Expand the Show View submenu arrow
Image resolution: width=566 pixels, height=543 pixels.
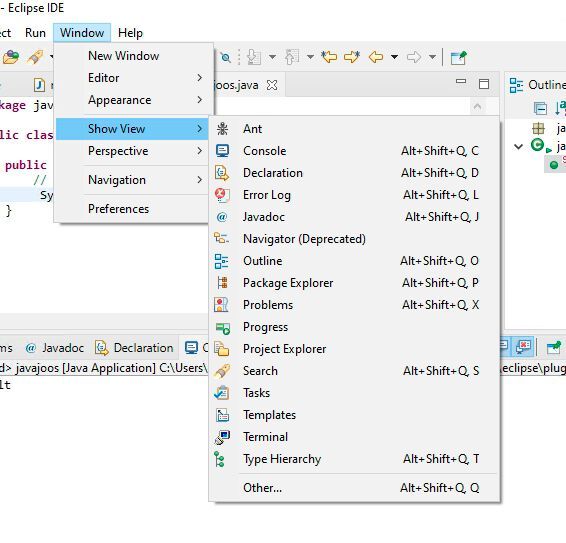coord(200,129)
